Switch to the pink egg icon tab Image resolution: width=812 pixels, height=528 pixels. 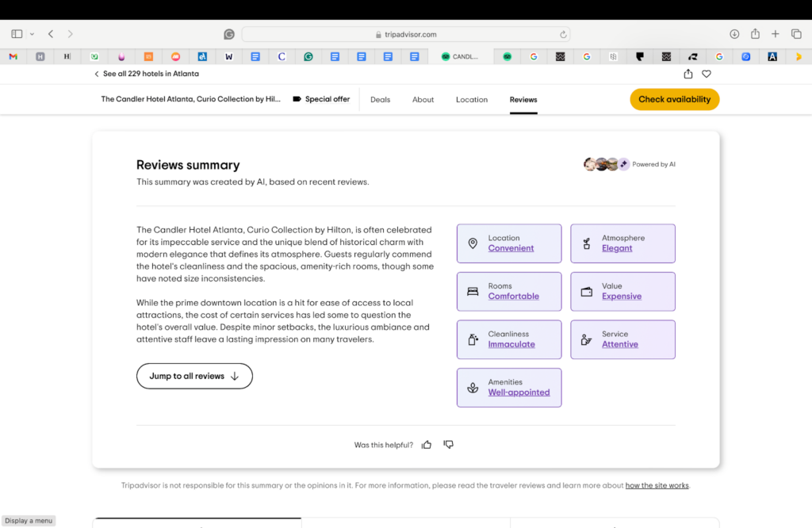[121, 56]
